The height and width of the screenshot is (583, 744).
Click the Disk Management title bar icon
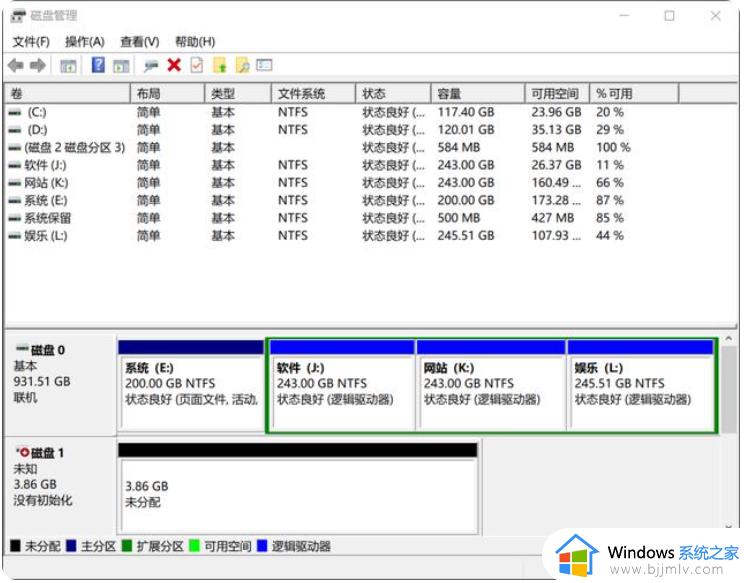click(18, 16)
